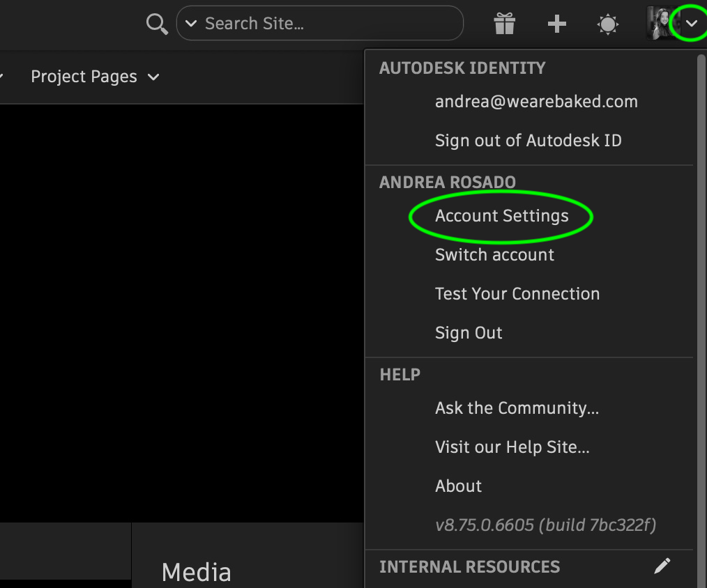Viewport: 707px width, 588px height.
Task: Sign out of Autodesk ID
Action: pos(528,141)
